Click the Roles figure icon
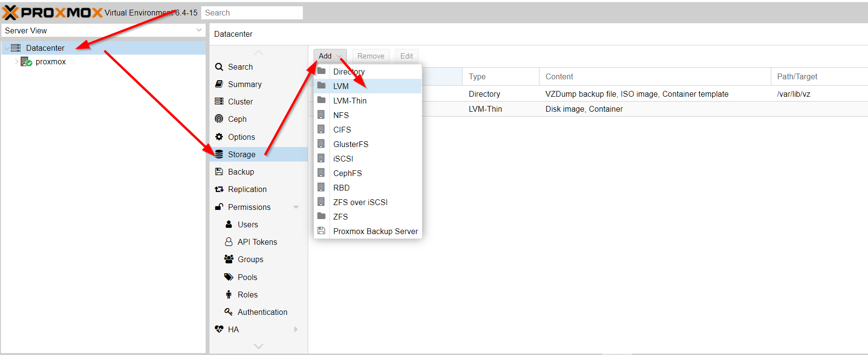The image size is (868, 355). click(x=229, y=295)
